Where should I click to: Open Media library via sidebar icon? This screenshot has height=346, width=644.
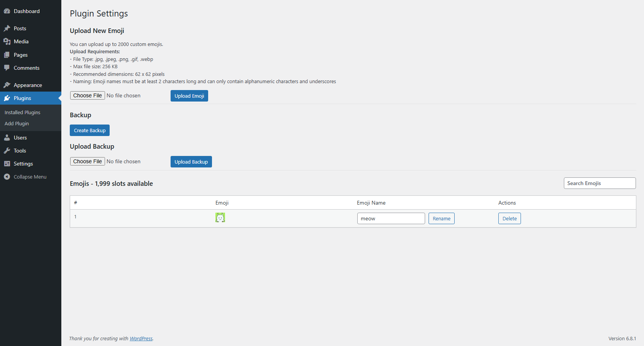(7, 41)
